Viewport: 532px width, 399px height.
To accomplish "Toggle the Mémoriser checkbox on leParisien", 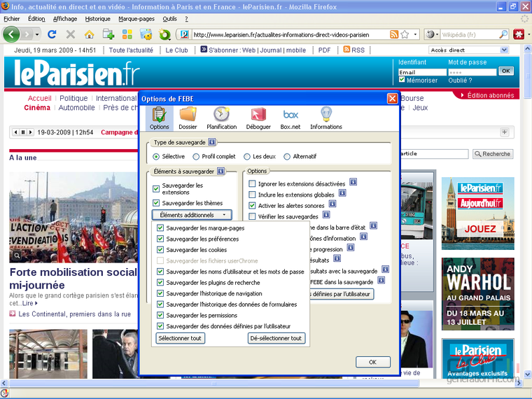I will point(402,80).
